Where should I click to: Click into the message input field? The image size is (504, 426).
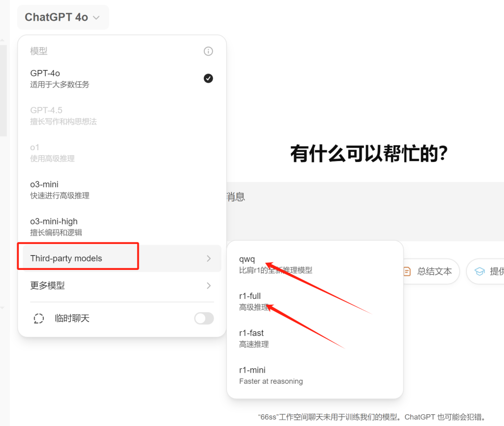[x=365, y=211]
